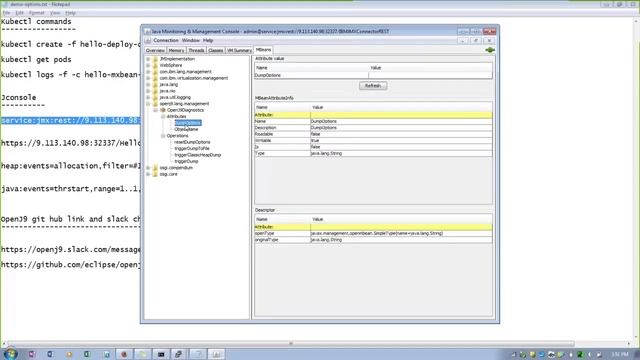Switch to the Threads tab
The height and width of the screenshot is (360, 640).
(x=196, y=50)
